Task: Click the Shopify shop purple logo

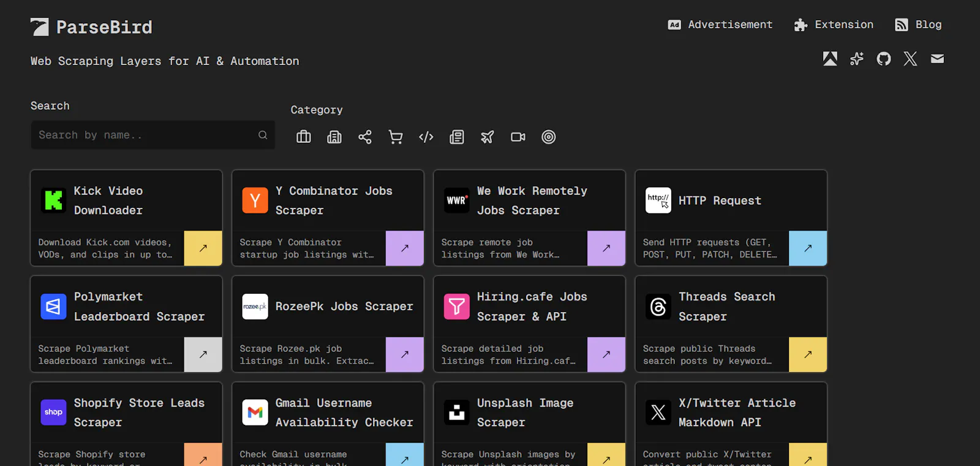Action: click(53, 413)
